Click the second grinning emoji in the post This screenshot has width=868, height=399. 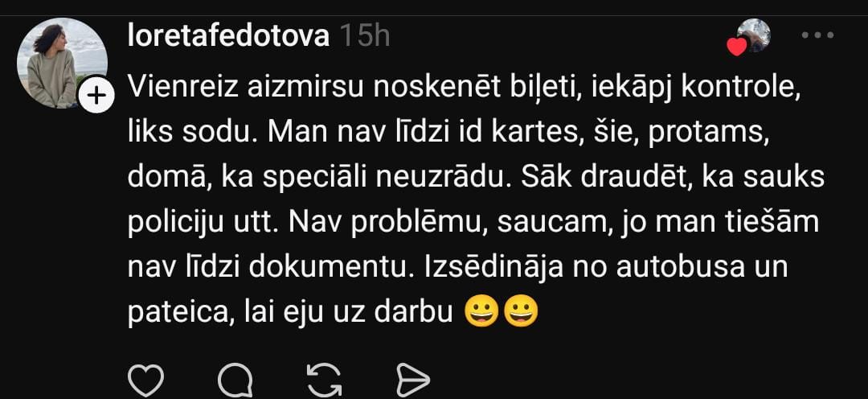pos(521,311)
